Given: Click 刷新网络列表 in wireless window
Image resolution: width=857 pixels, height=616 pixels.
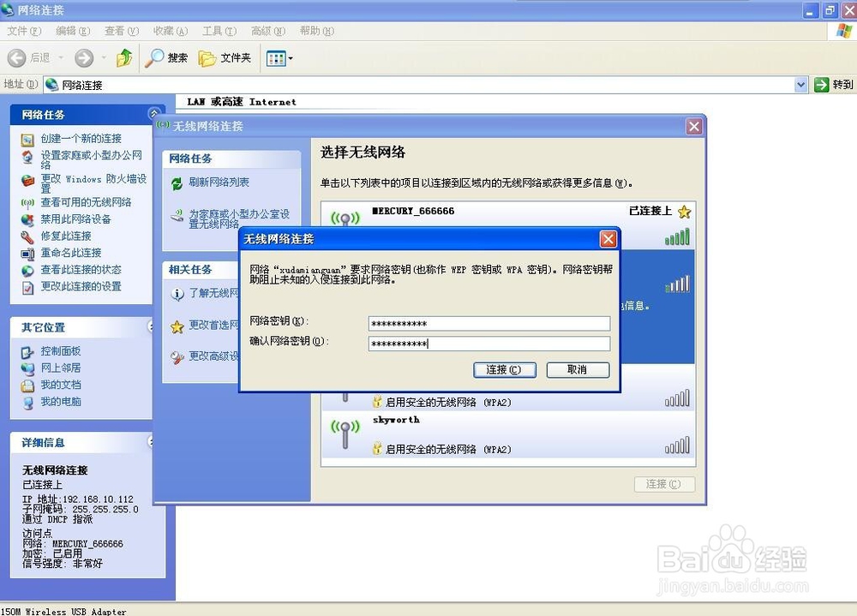Looking at the screenshot, I should [219, 182].
